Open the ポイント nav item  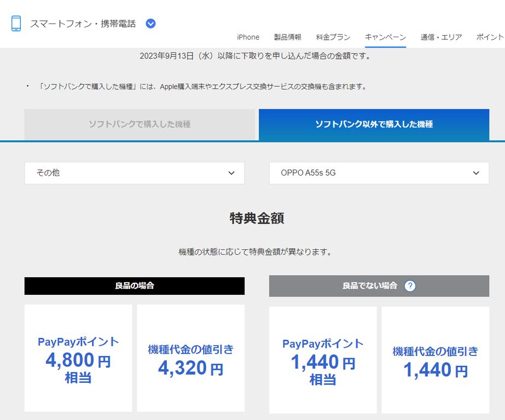491,37
